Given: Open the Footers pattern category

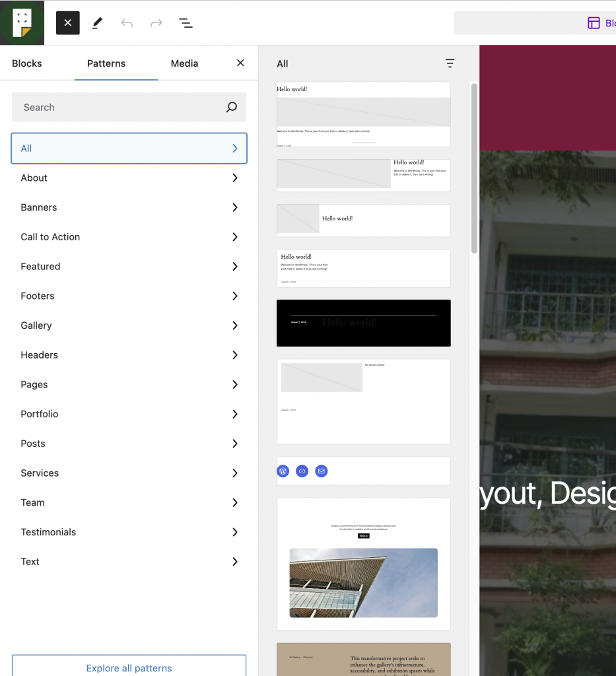Looking at the screenshot, I should click(x=129, y=296).
